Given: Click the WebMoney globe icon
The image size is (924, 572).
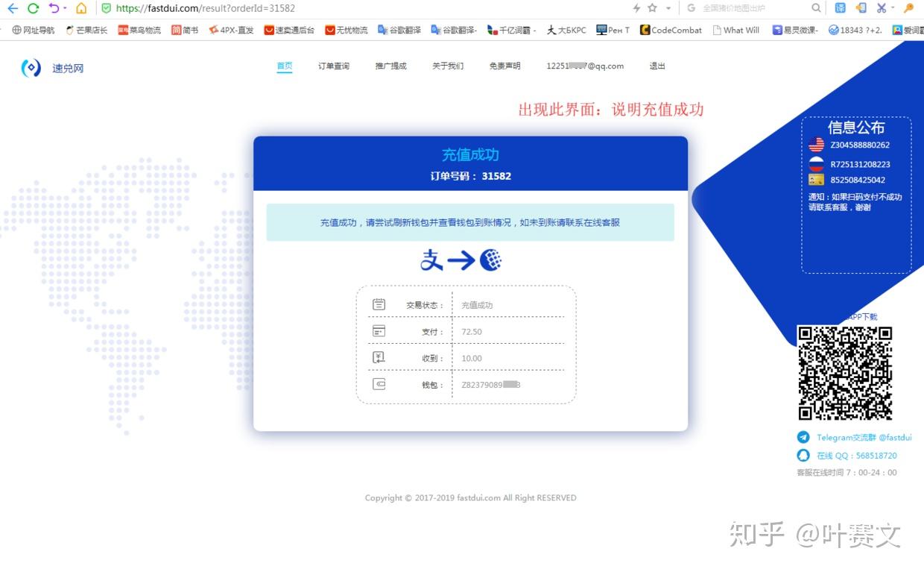Looking at the screenshot, I should tap(491, 259).
